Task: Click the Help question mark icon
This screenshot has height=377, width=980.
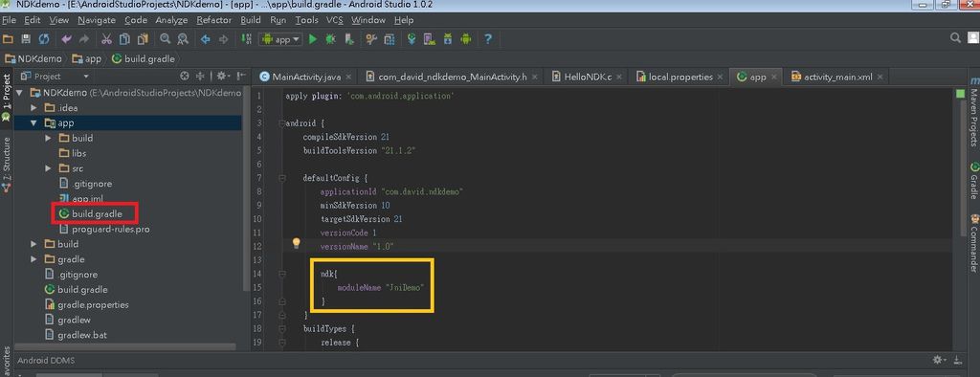Action: pyautogui.click(x=488, y=39)
